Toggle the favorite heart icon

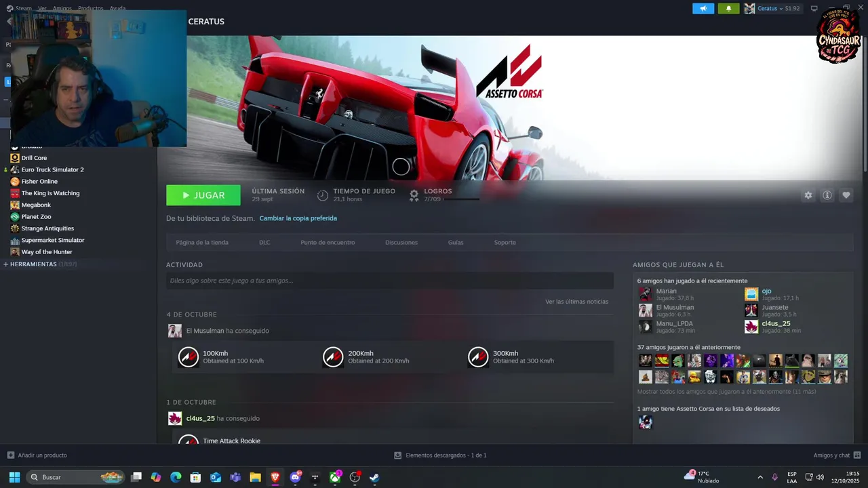tap(846, 195)
